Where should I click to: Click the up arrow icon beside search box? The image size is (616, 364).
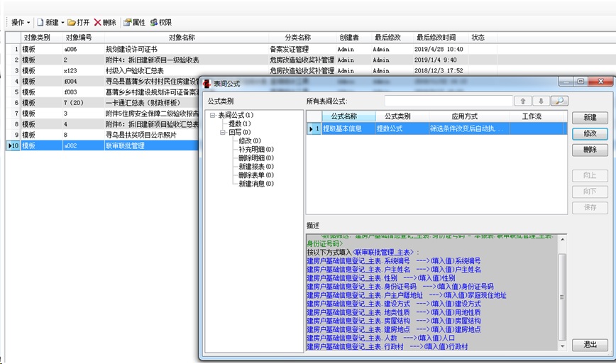[522, 101]
